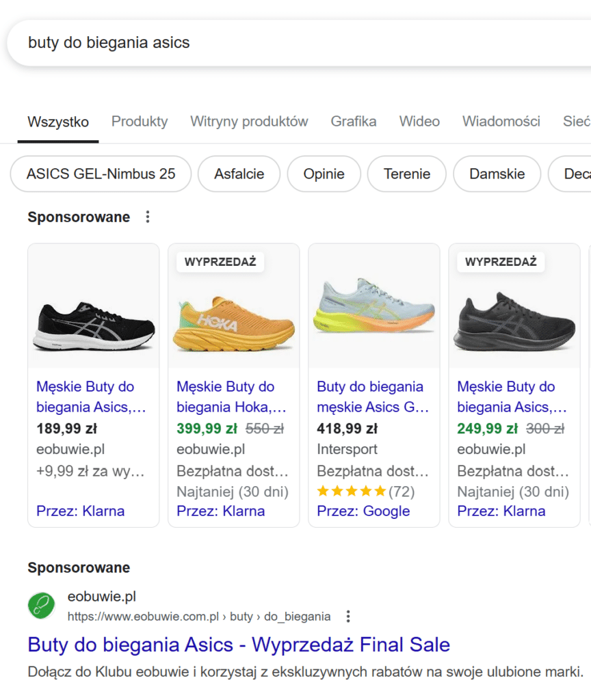Click the eobuwie.pl green favicon

pos(40,606)
